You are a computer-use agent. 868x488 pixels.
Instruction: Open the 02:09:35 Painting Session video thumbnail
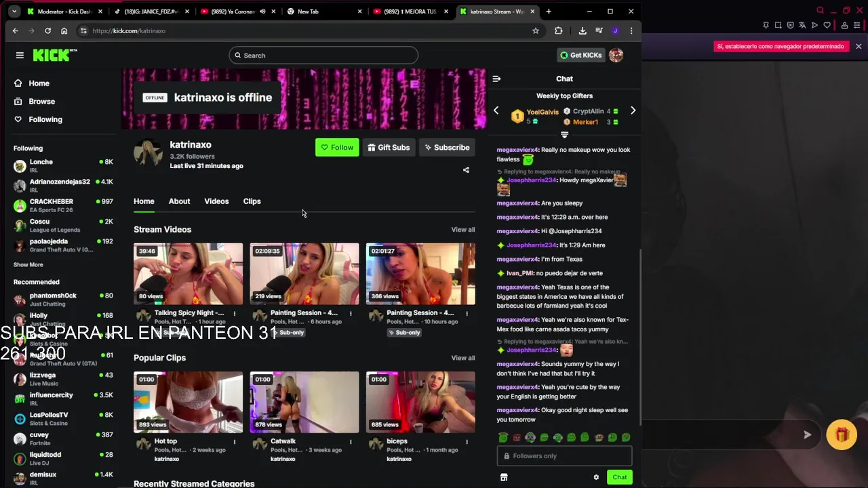pyautogui.click(x=304, y=274)
